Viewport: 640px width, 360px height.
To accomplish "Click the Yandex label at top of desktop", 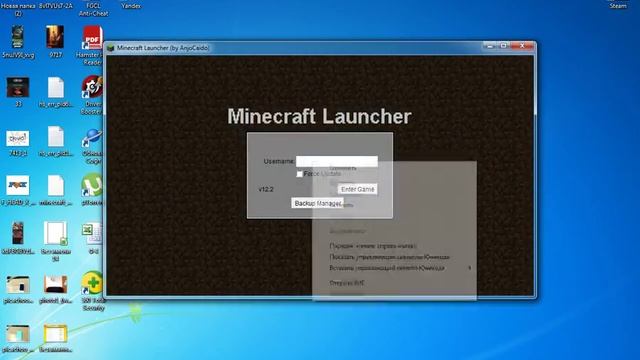I will pos(131,6).
